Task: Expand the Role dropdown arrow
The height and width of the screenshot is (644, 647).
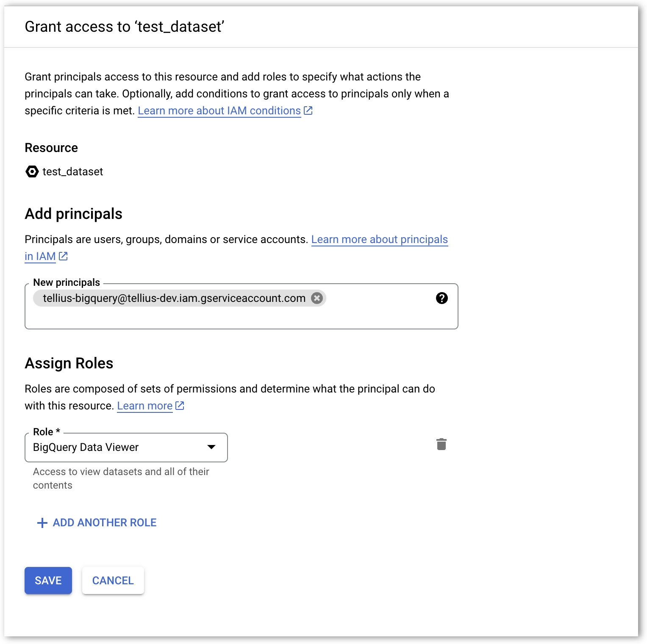Action: [x=211, y=447]
